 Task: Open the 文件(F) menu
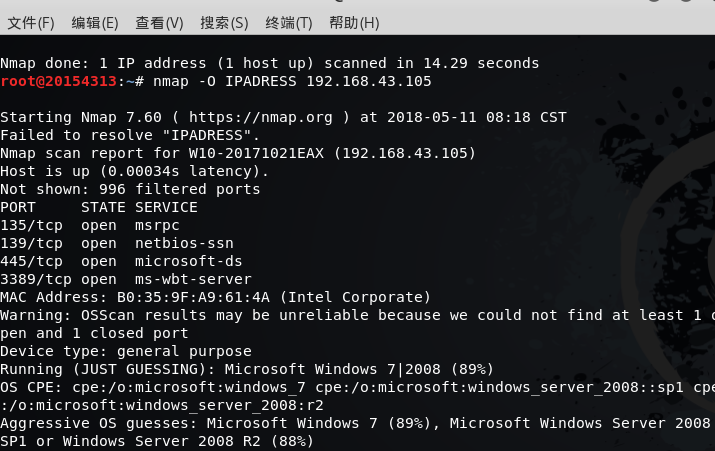click(x=31, y=23)
